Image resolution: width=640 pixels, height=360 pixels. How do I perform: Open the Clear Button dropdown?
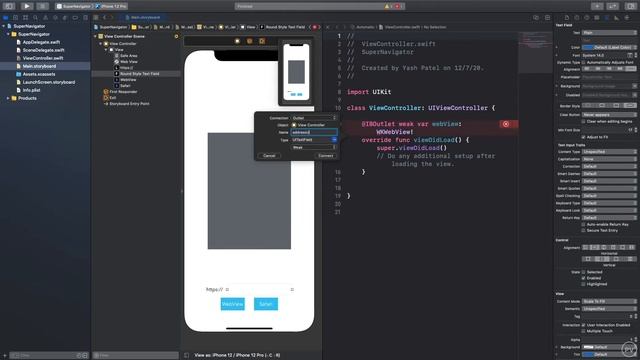609,115
